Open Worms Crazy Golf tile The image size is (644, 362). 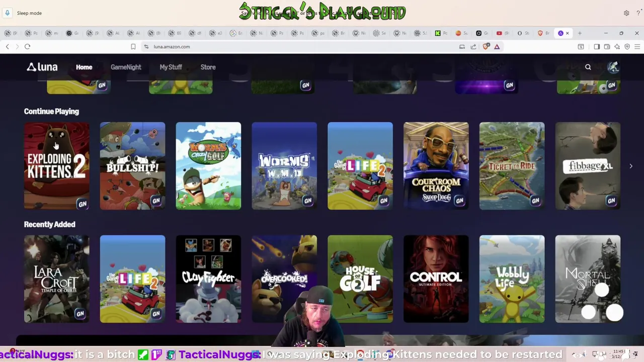point(208,165)
